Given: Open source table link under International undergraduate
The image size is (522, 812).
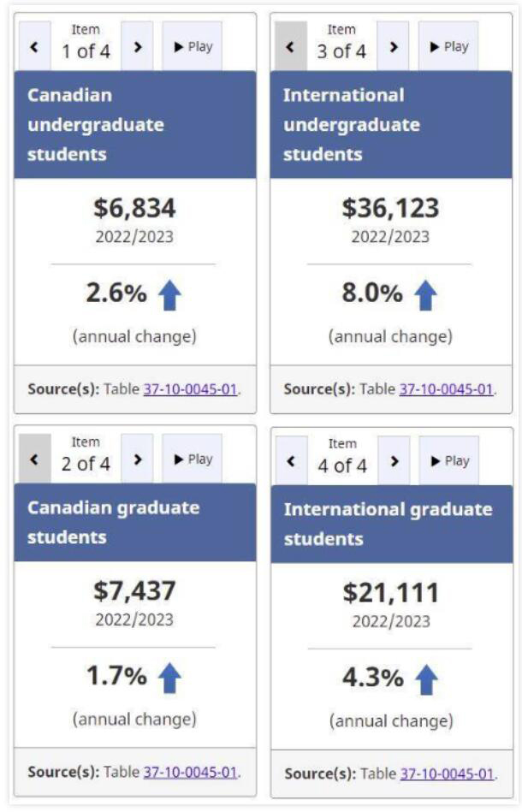Looking at the screenshot, I should coord(447,388).
